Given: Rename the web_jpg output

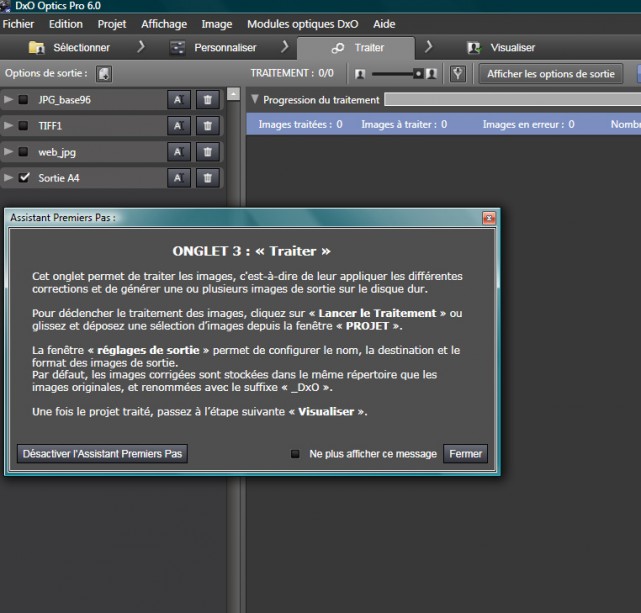Looking at the screenshot, I should [179, 152].
